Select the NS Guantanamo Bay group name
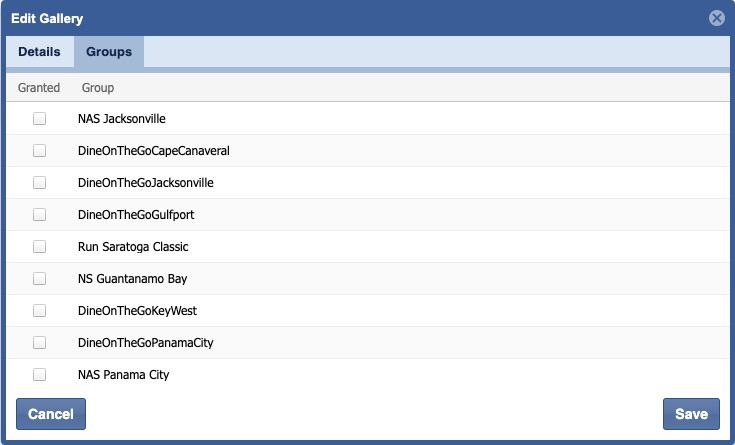Viewport: 735px width, 445px height. [x=132, y=279]
